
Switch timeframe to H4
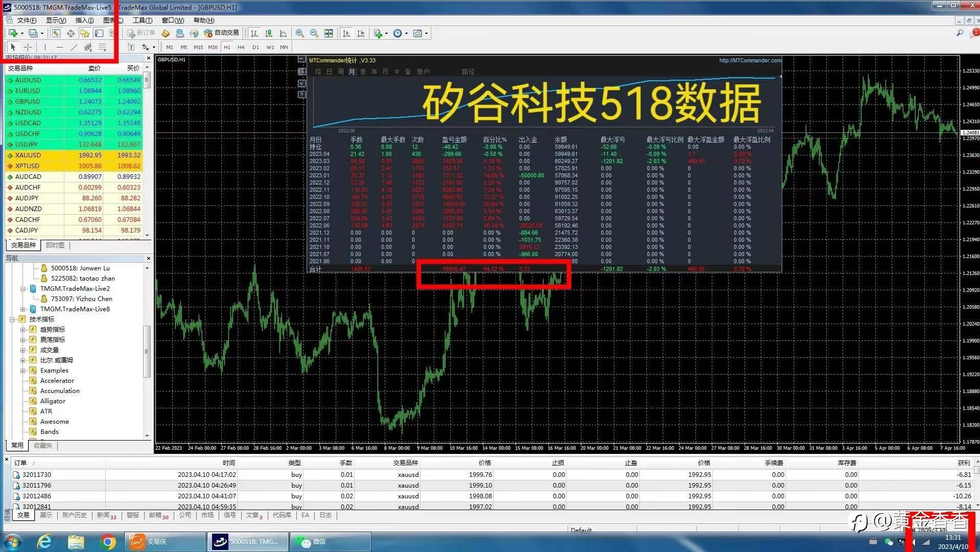click(241, 47)
